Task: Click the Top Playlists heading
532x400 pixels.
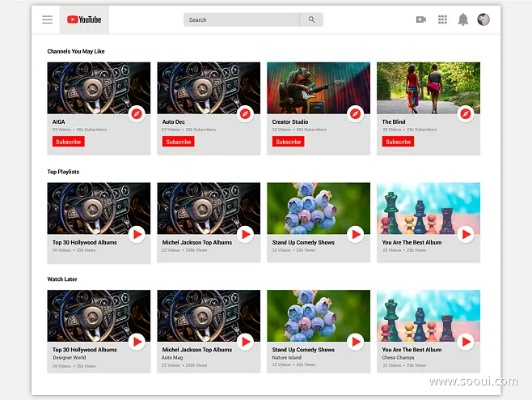Action: pyautogui.click(x=63, y=172)
